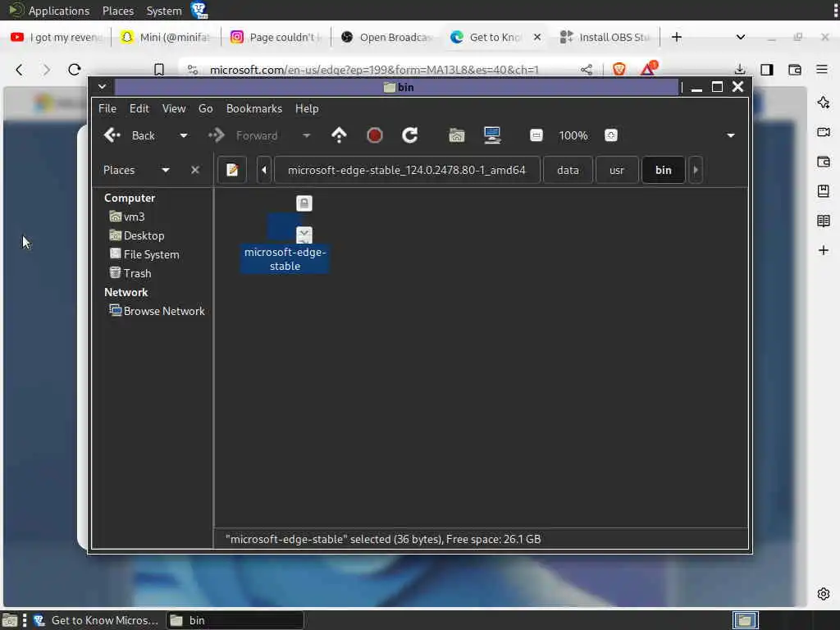Open File menu in file manager
Viewport: 840px width, 630px height.
(x=107, y=108)
